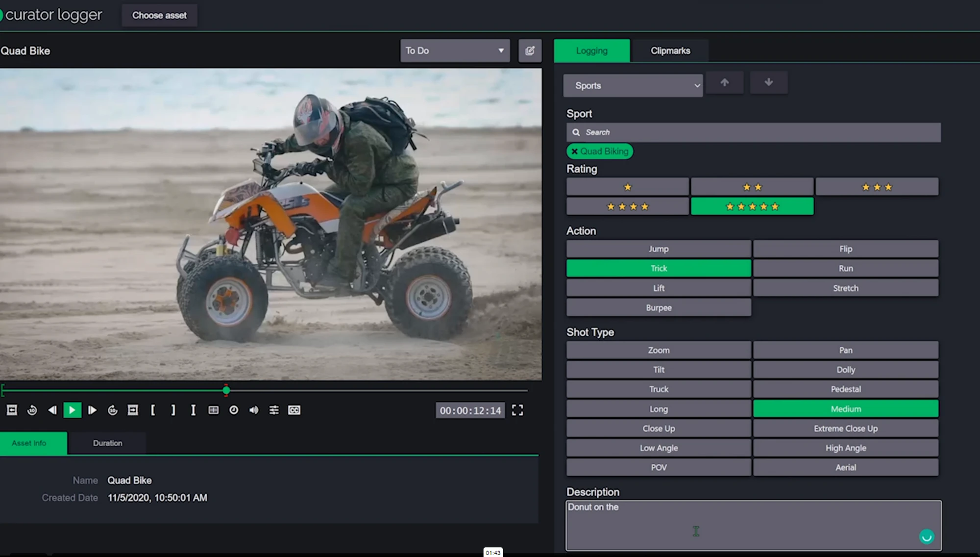Viewport: 980px width, 557px height.
Task: Skip forward ten seconds icon
Action: point(113,410)
